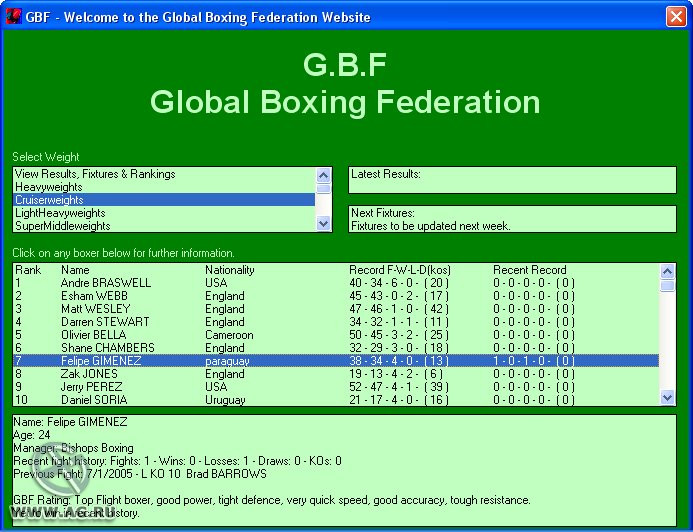Screen dimensions: 693x532
Task: Click boxer Matt WESLEY row
Action: 336,309
